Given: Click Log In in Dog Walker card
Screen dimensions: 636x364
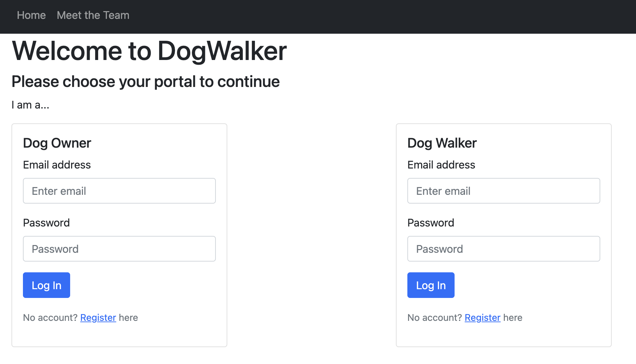Looking at the screenshot, I should (x=431, y=285).
